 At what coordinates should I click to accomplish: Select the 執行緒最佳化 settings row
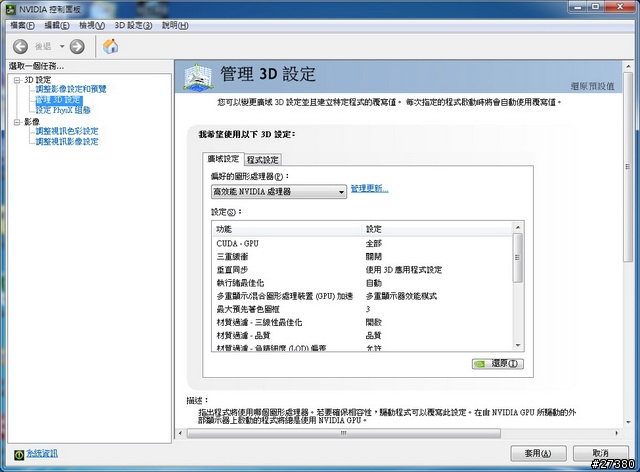point(362,283)
